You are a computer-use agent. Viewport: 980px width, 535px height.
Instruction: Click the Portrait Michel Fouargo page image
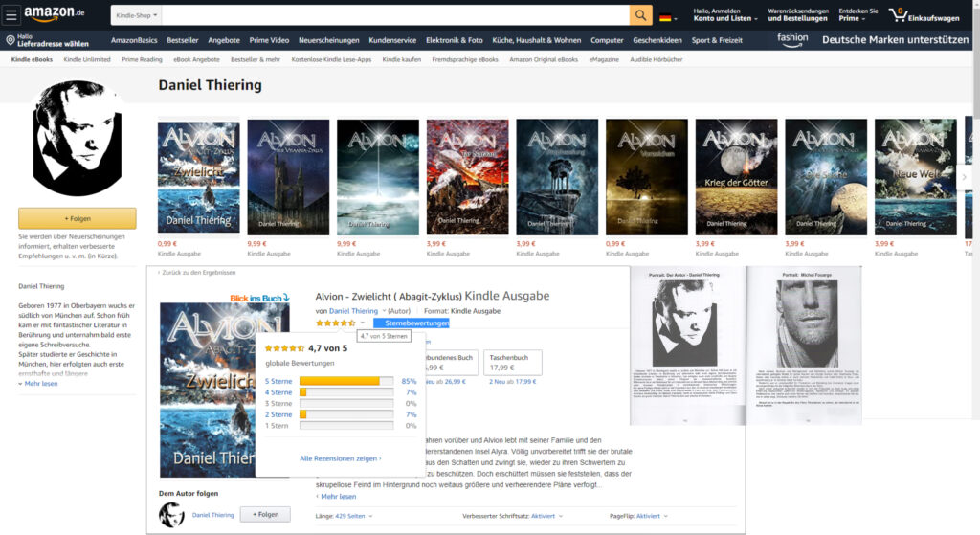coord(804,346)
